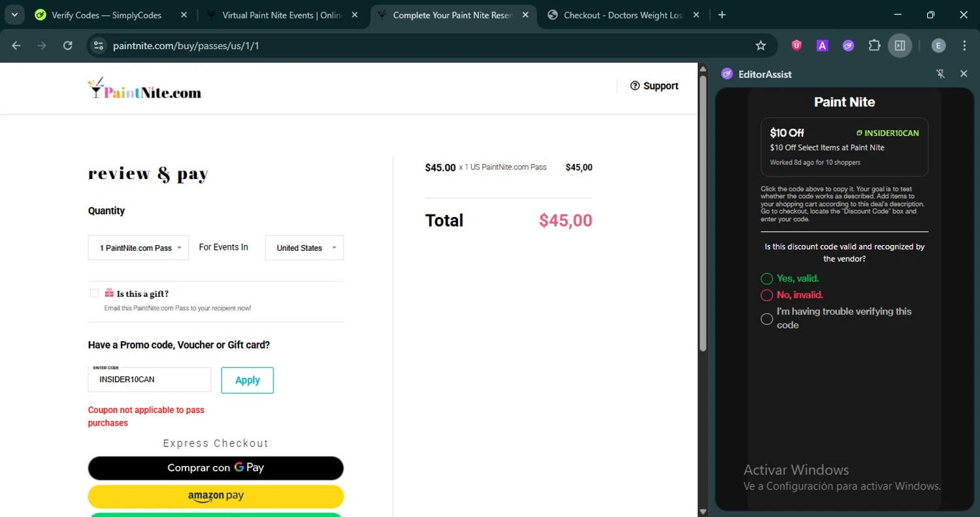Click the page vertical scrollbar
Viewport: 980px width, 517px height.
(x=703, y=212)
